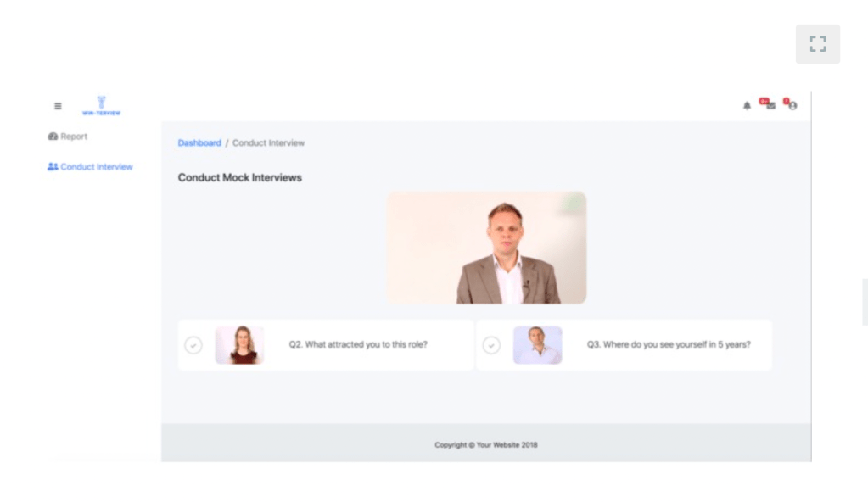Tick the Q2 question check circle
The image size is (868, 502).
[193, 345]
